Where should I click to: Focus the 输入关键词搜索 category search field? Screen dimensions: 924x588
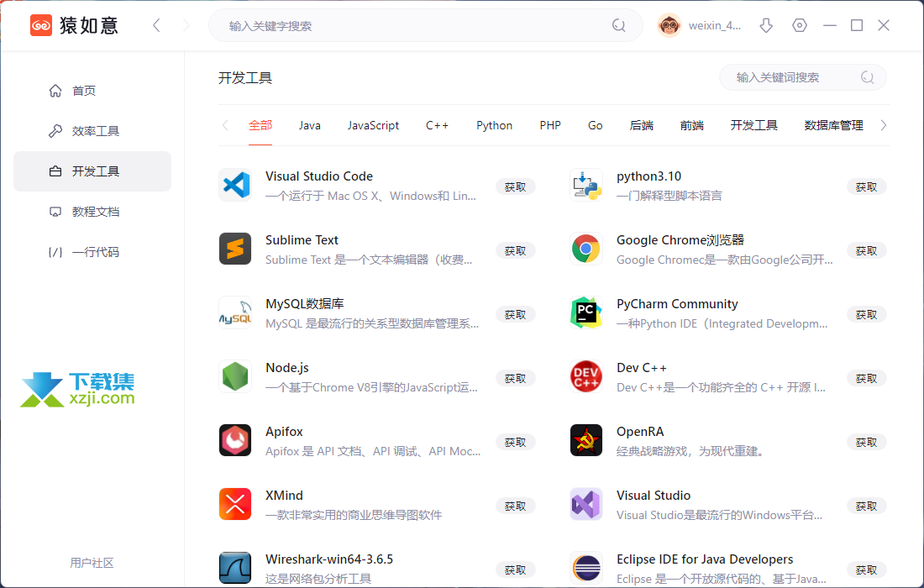[x=802, y=77]
